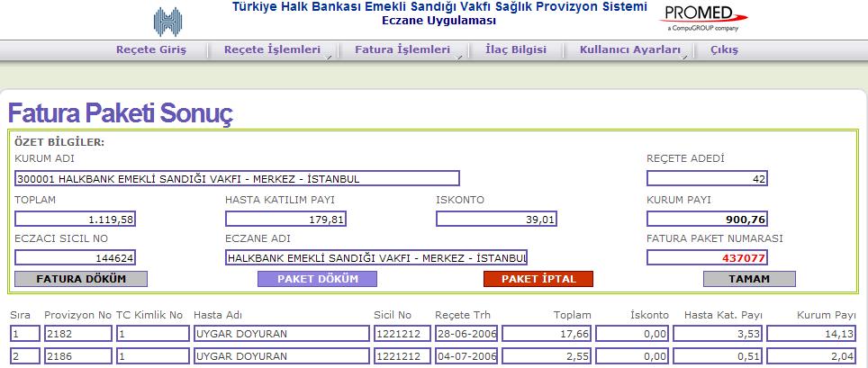Click Kurum Payı cell 14,13
The height and width of the screenshot is (368, 868).
tap(811, 334)
